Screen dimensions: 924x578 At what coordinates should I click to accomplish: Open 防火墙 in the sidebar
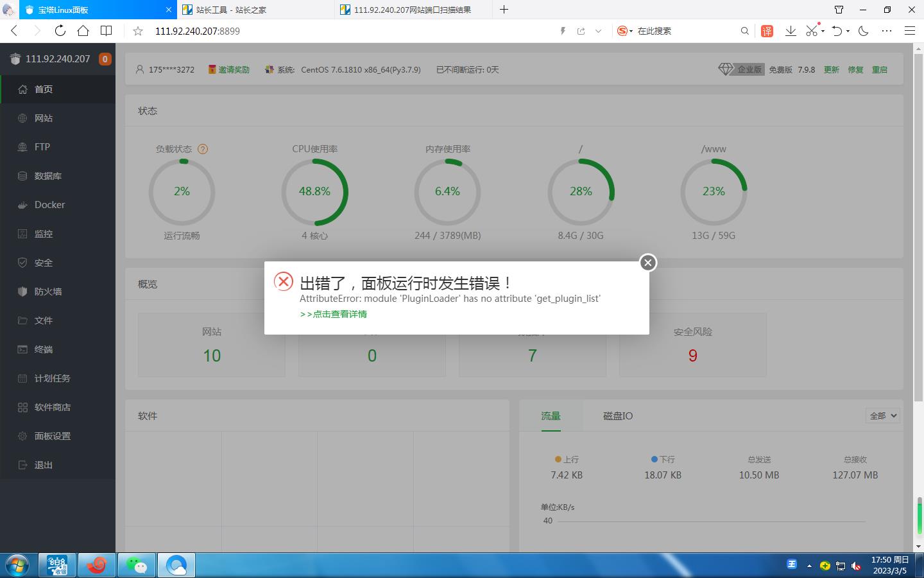coord(58,292)
